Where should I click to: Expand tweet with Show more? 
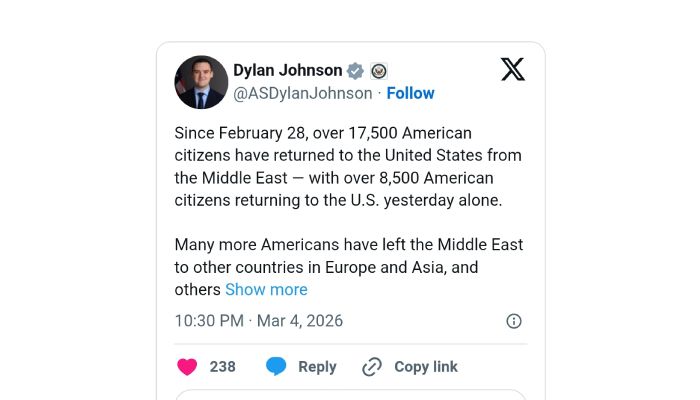click(266, 290)
